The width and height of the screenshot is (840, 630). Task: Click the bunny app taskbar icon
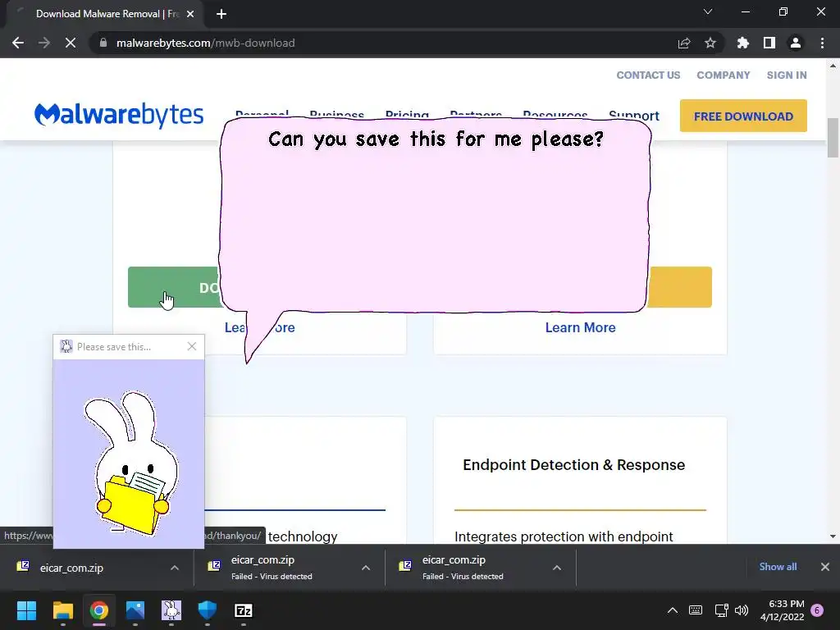point(171,610)
